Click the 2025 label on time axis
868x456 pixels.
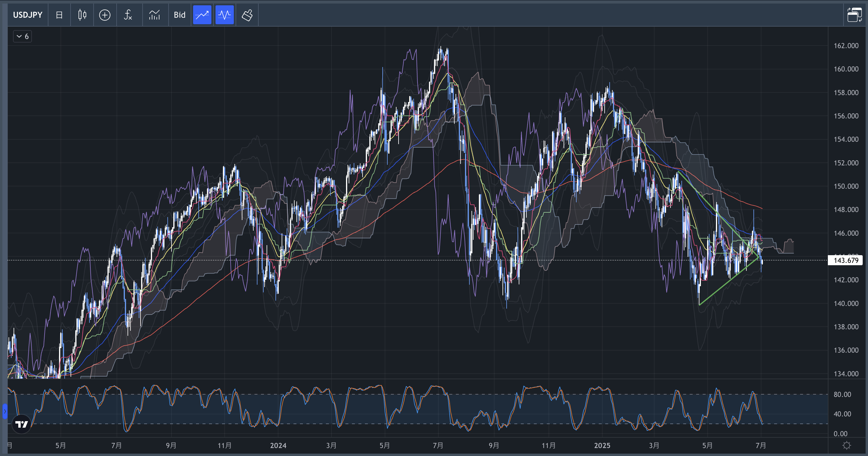[x=602, y=446]
